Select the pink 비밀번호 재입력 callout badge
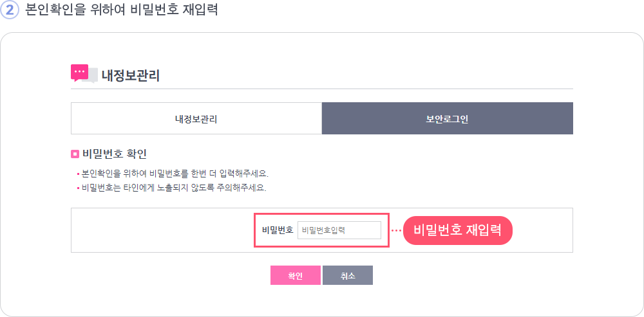 pyautogui.click(x=457, y=230)
